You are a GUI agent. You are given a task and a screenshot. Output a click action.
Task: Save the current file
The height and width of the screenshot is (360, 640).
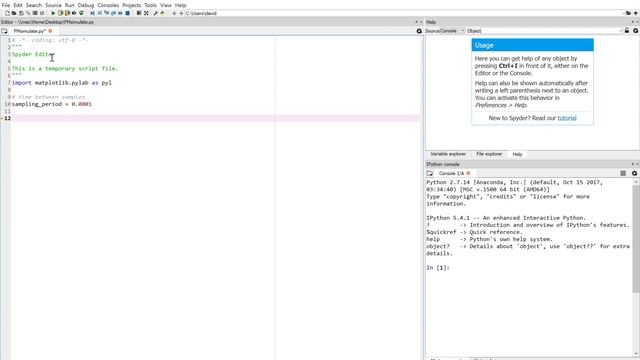21,13
